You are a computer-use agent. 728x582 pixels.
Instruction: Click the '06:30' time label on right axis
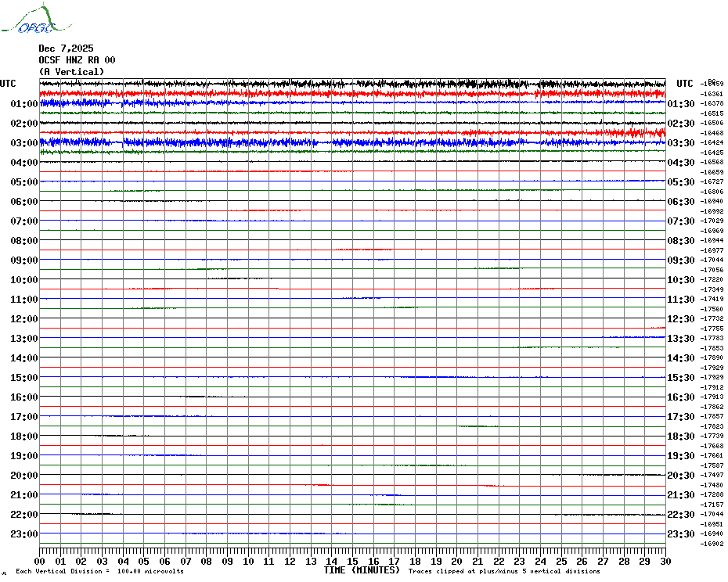coord(681,202)
